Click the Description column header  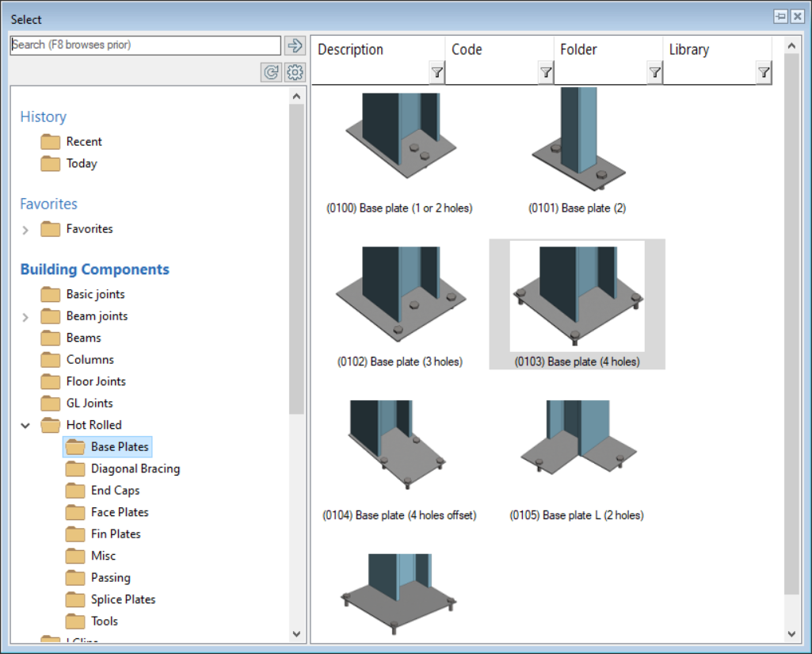point(351,49)
